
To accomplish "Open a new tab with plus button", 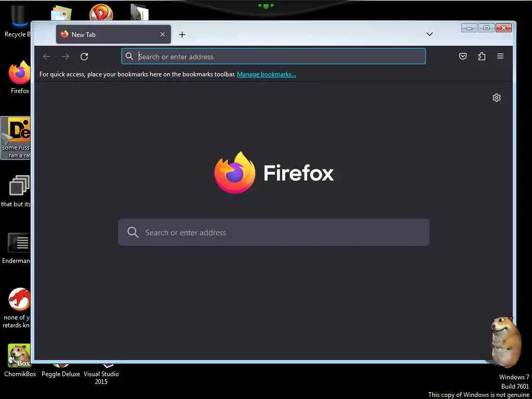I will pos(182,35).
